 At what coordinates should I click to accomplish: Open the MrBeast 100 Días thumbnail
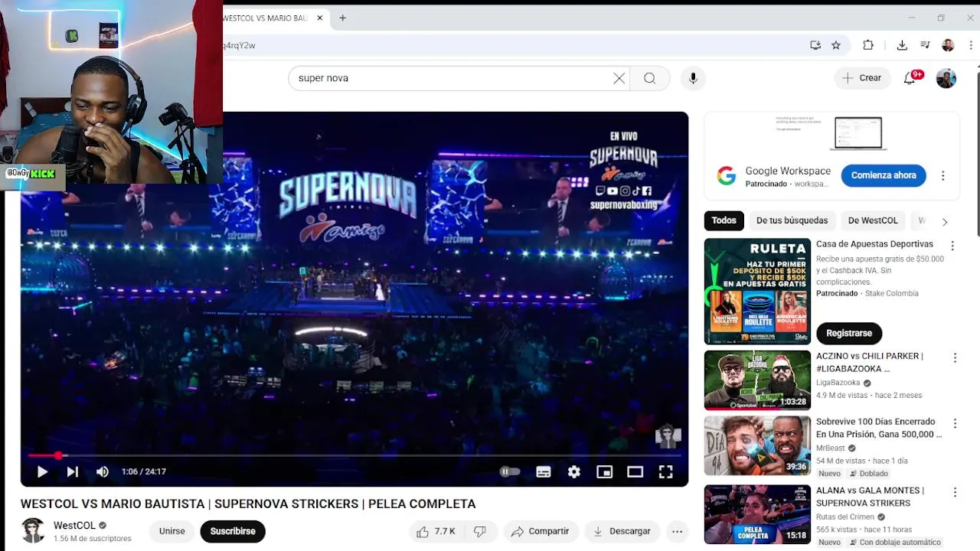pyautogui.click(x=757, y=446)
